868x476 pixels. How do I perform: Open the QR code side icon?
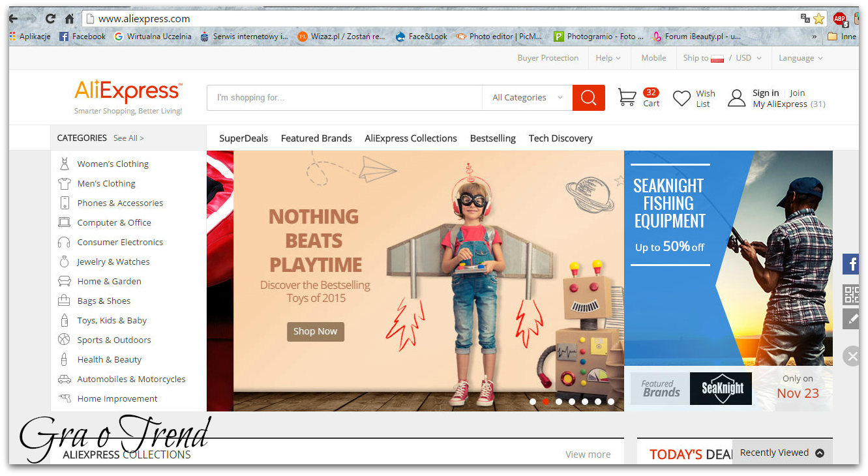[850, 295]
